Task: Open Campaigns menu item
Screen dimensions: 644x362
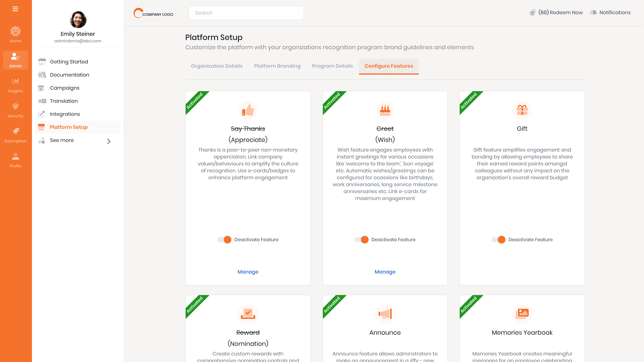Action: pyautogui.click(x=78, y=88)
